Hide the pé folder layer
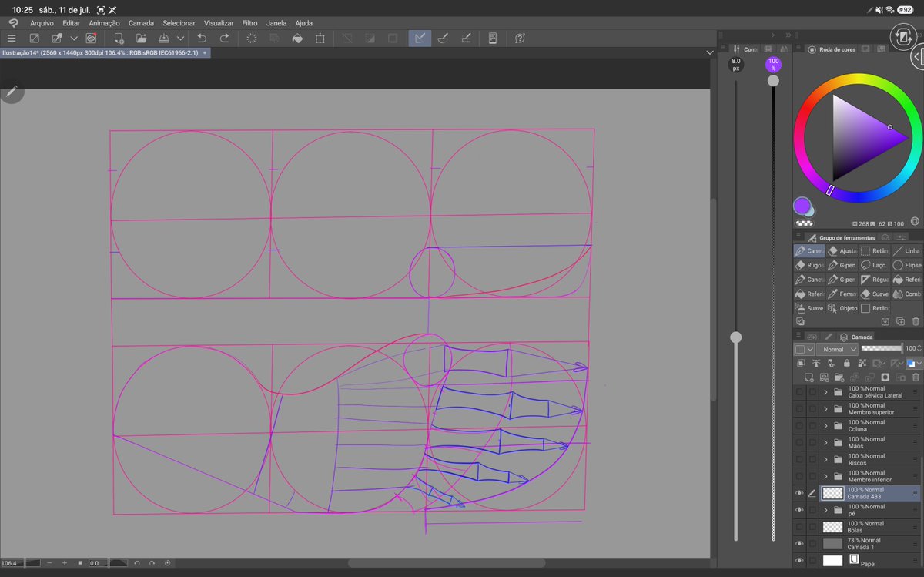The image size is (924, 577). (799, 510)
